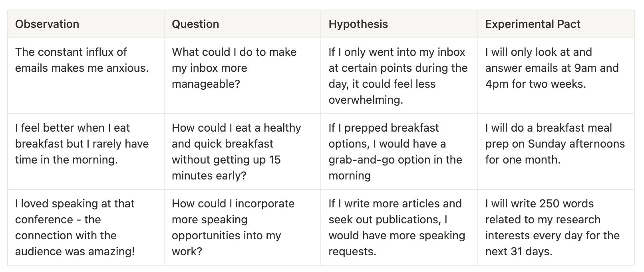Click the Observation column header
The image size is (644, 272).
click(47, 24)
